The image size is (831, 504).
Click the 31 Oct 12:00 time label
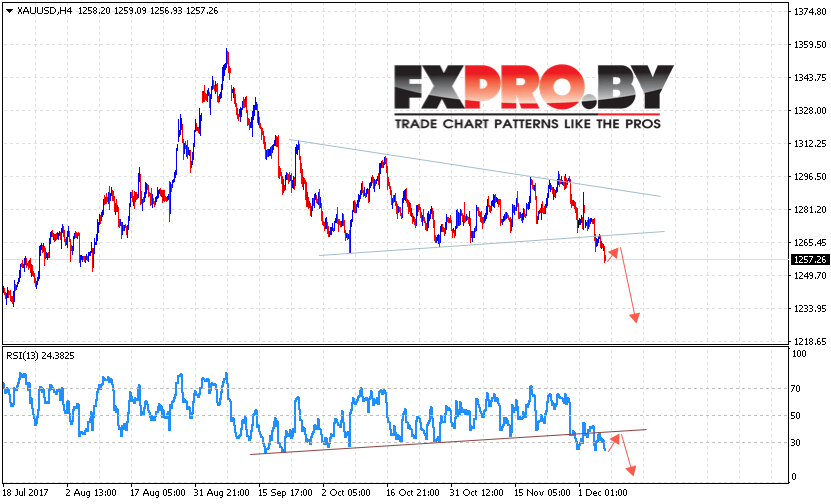click(477, 492)
